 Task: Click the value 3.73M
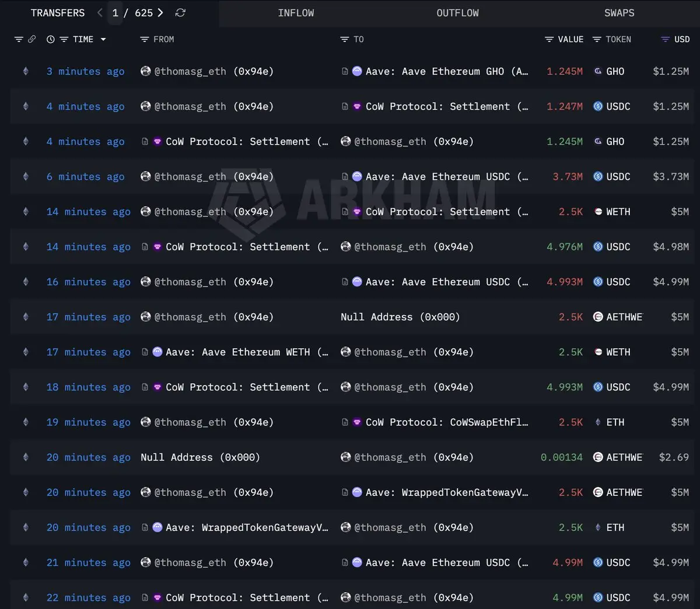tap(568, 176)
